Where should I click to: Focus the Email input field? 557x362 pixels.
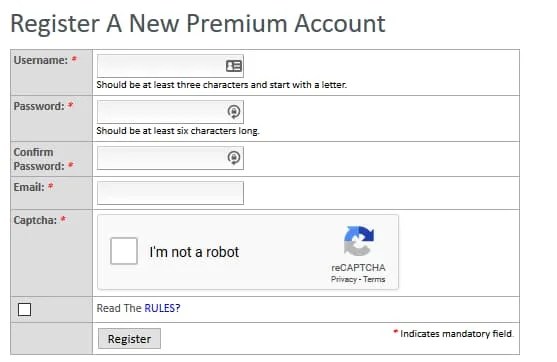tap(170, 193)
